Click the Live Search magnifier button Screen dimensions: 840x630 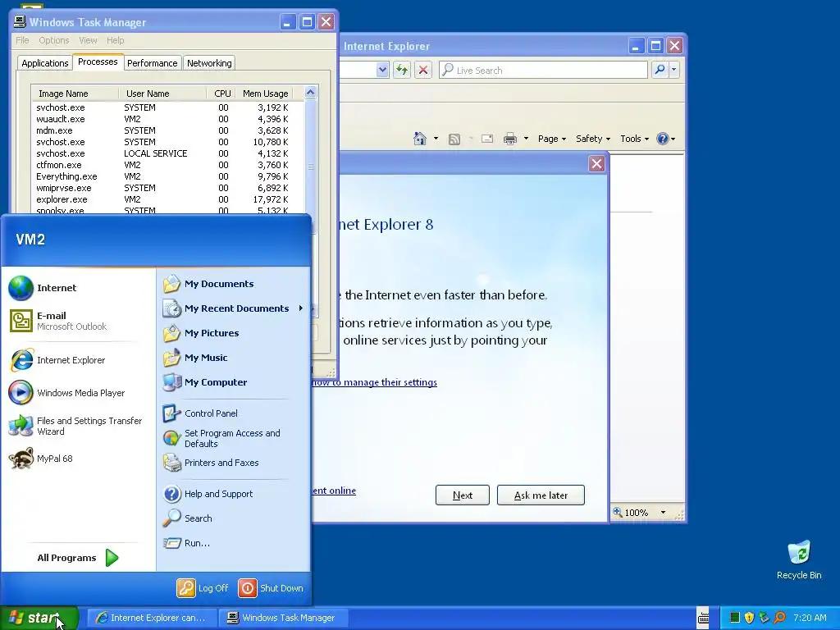click(x=660, y=70)
